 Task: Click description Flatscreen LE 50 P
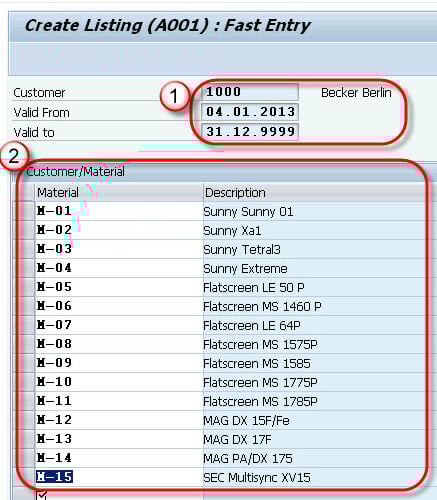254,288
